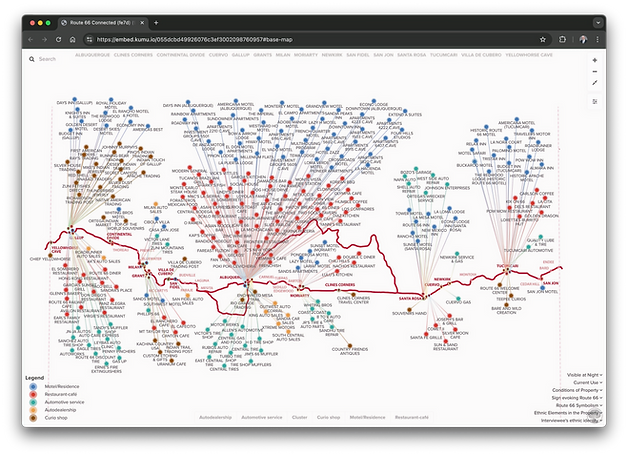
Task: Click the pin icon below zoom-out
Action: [x=595, y=83]
